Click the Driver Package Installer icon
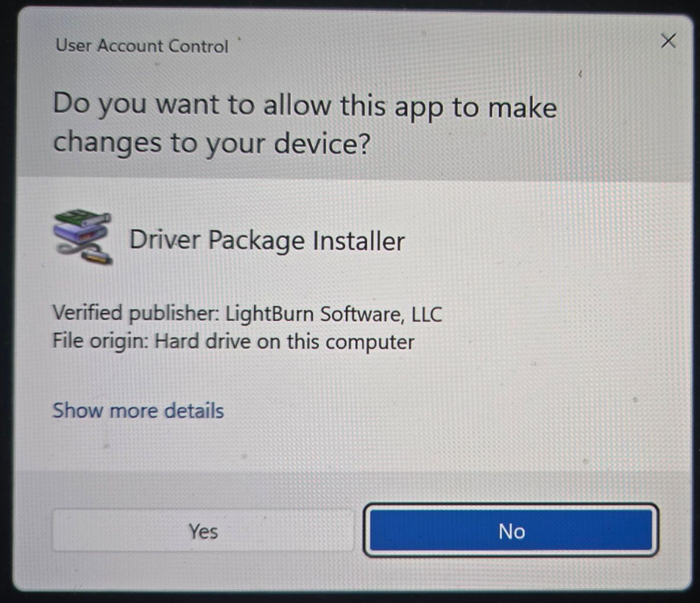The height and width of the screenshot is (603, 700). coord(83,238)
